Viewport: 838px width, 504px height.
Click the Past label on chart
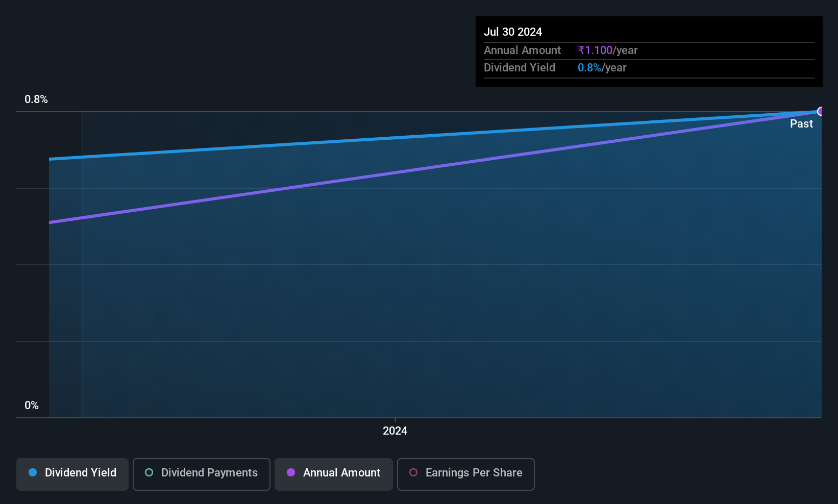[x=801, y=123]
